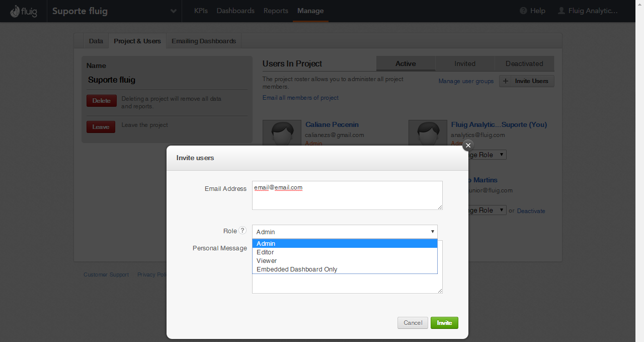
Task: Click calianezs@gmail.com email text
Action: pyautogui.click(x=335, y=135)
